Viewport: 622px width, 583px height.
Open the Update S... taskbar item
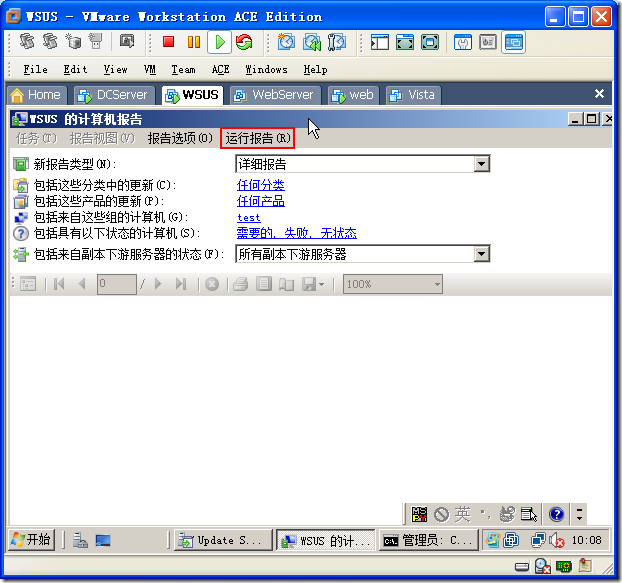(x=224, y=540)
